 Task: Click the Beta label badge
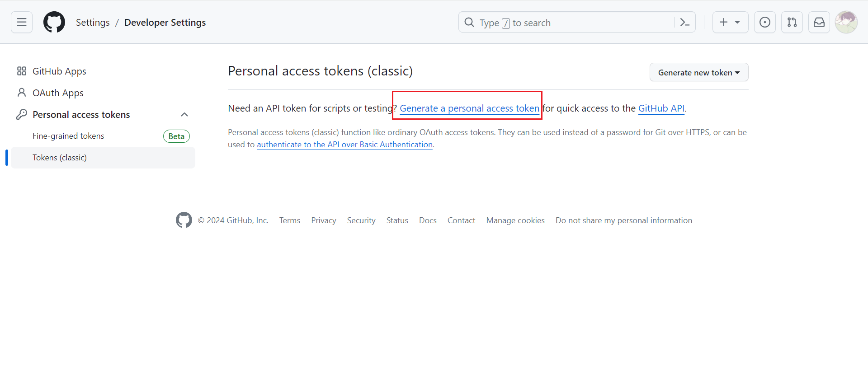point(176,136)
